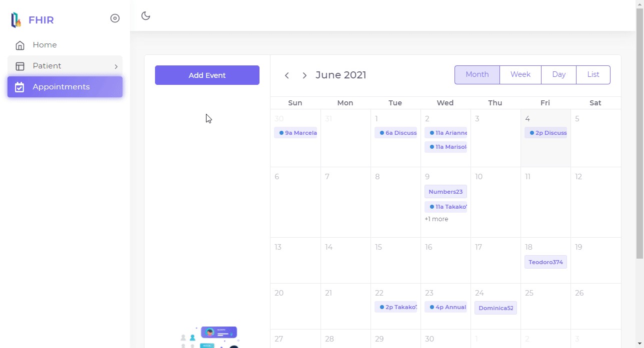
Task: Open the Teodoro374 event on June 18
Action: pos(545,262)
